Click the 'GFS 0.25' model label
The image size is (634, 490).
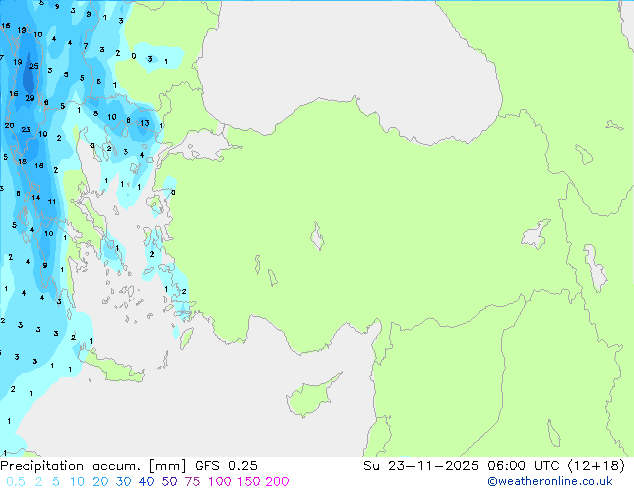pyautogui.click(x=226, y=466)
